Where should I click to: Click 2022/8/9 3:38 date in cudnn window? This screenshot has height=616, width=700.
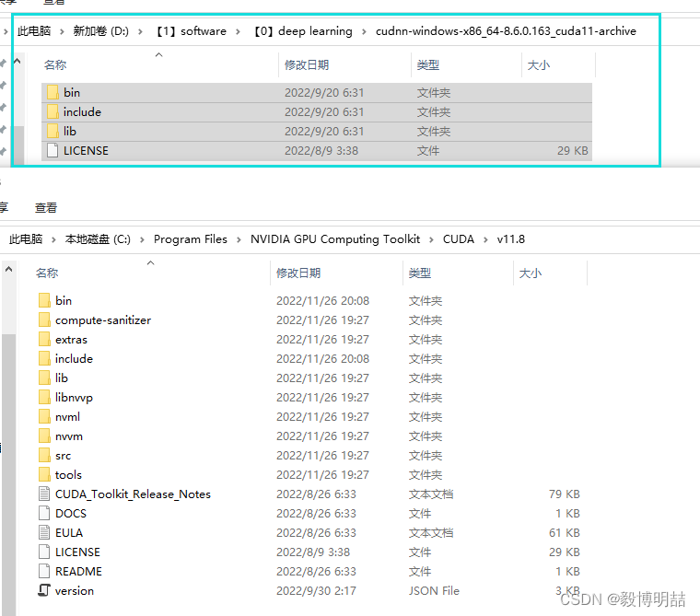tap(321, 151)
